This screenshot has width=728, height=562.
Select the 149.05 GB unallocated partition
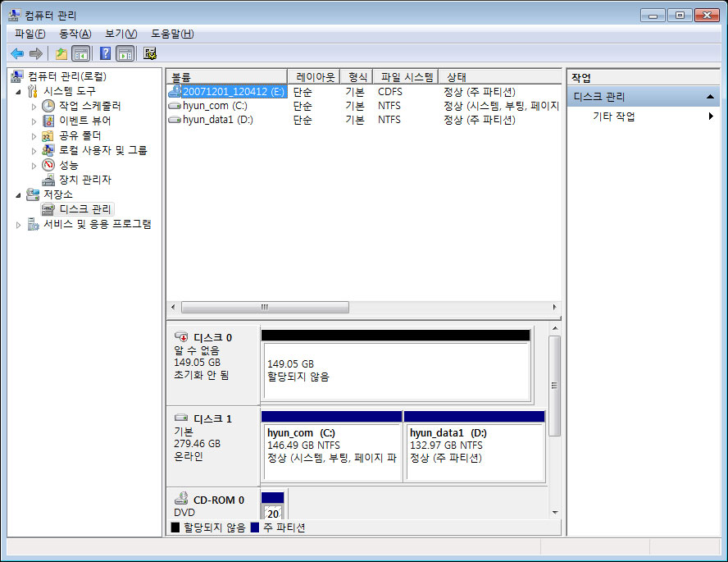tap(397, 371)
